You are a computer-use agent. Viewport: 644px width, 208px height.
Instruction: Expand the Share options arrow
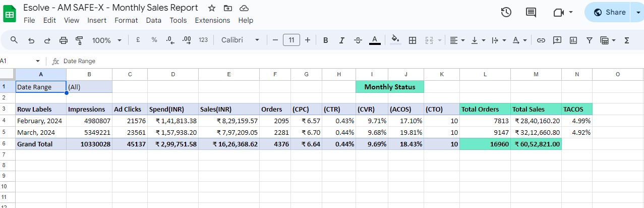tap(637, 12)
